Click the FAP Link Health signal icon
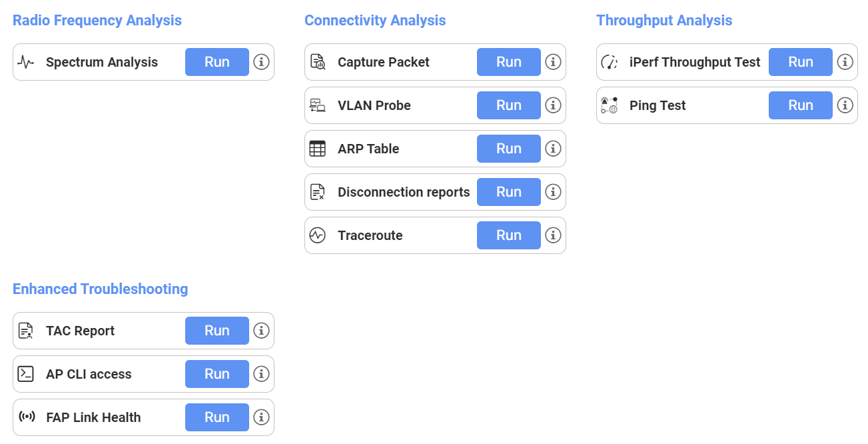 [x=27, y=417]
